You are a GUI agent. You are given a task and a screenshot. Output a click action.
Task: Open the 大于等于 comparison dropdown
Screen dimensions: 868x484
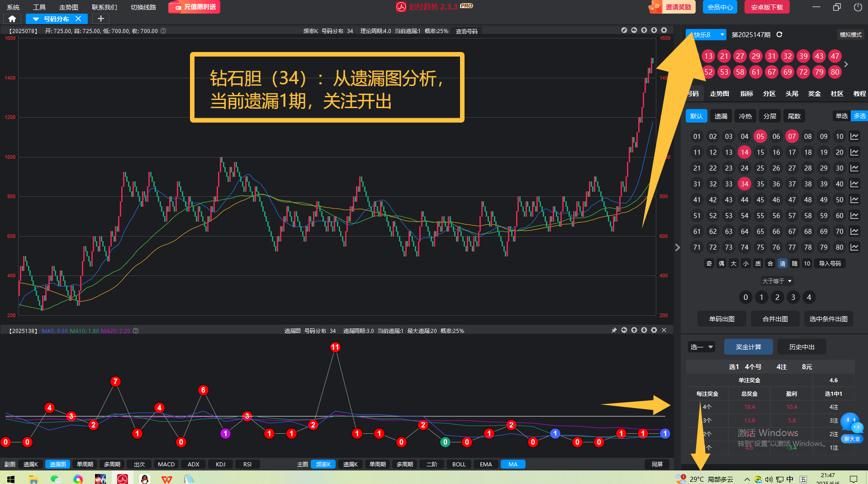pyautogui.click(x=777, y=281)
